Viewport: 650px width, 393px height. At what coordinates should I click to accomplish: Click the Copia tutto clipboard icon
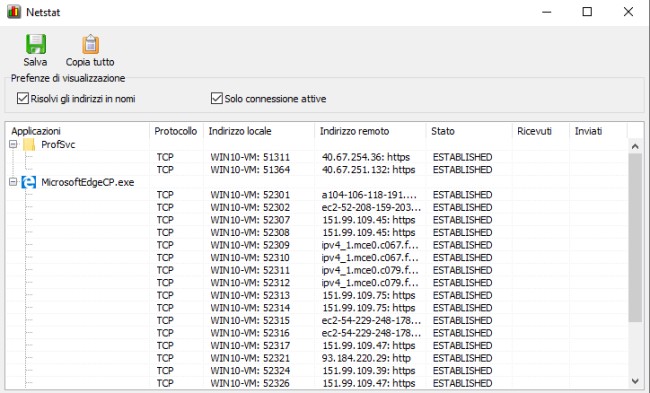(90, 44)
